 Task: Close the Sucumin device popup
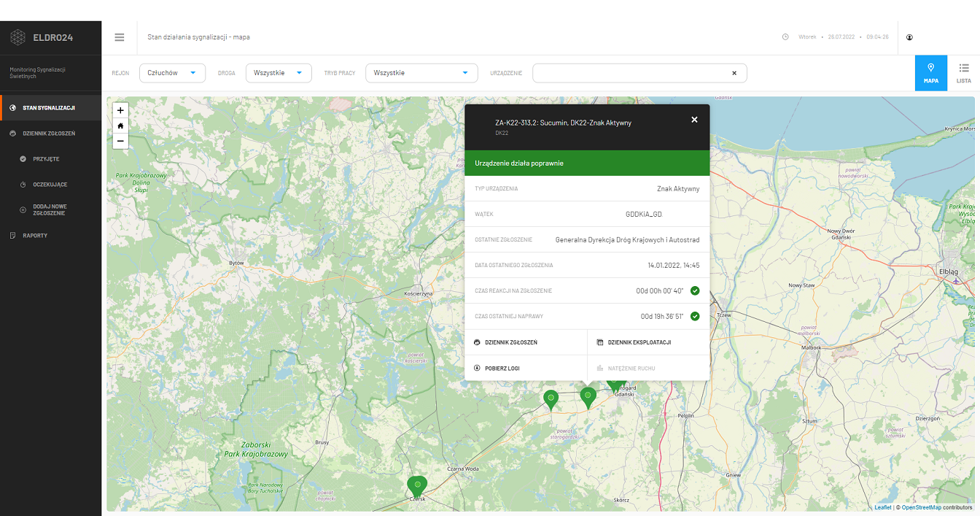694,120
